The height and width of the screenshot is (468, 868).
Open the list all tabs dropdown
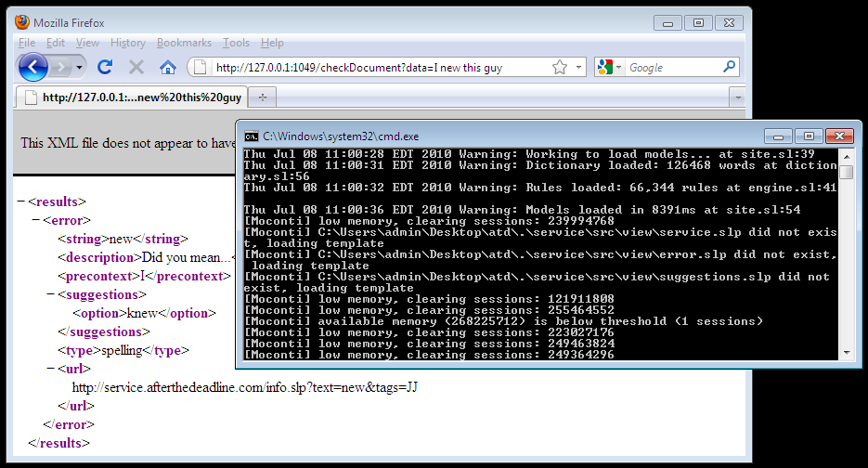(737, 97)
